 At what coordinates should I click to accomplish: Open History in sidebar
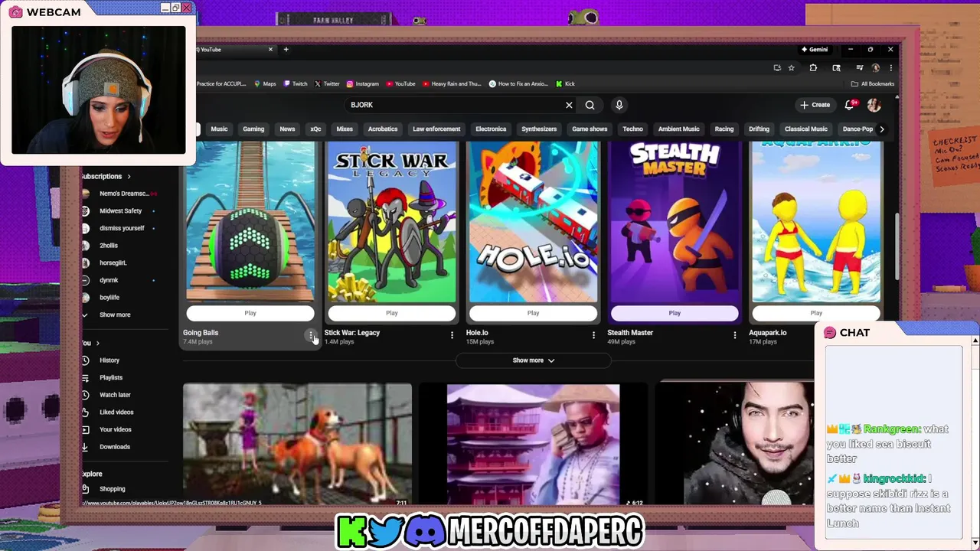pos(109,360)
